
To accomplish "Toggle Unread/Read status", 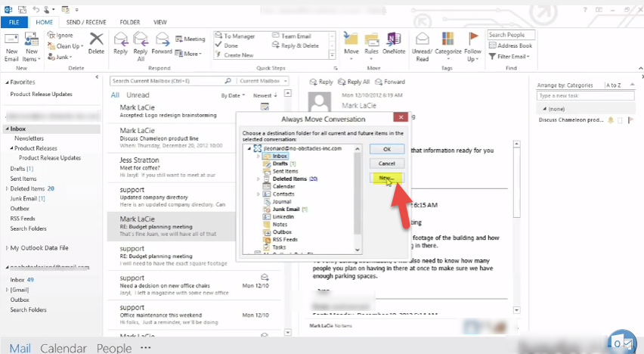I will tap(423, 47).
